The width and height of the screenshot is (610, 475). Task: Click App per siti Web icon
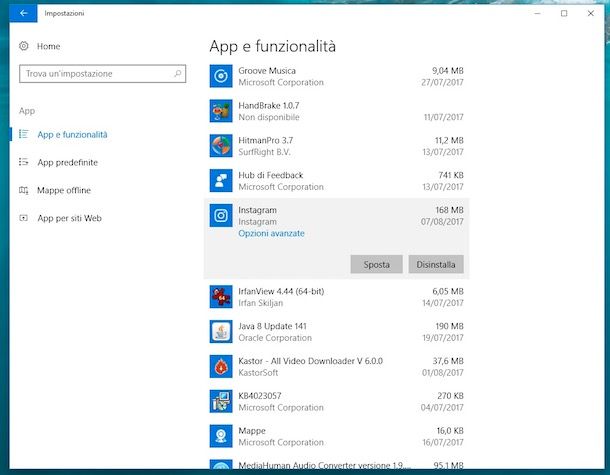[x=23, y=218]
